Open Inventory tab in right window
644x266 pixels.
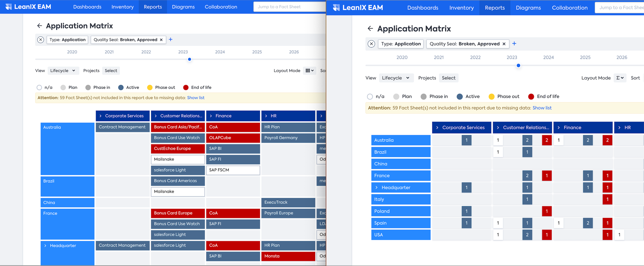(461, 8)
